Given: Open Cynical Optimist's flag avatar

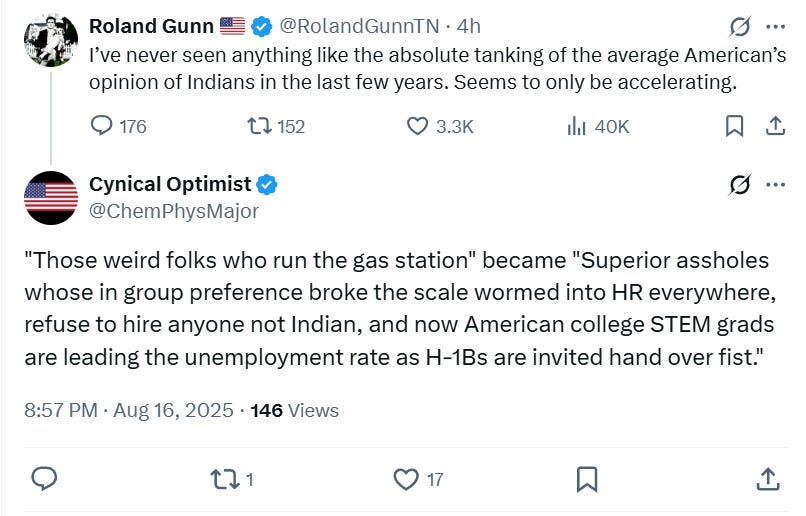Looking at the screenshot, I should [51, 197].
